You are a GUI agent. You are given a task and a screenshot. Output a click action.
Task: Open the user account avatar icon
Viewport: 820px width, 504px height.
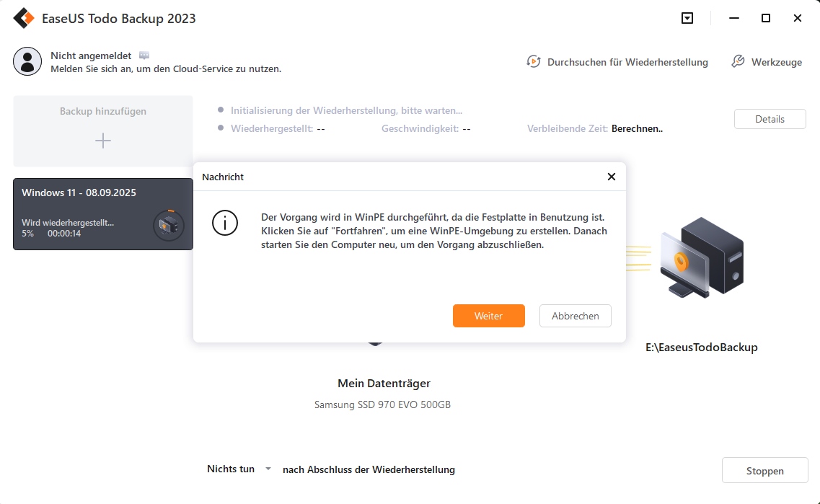click(x=27, y=61)
